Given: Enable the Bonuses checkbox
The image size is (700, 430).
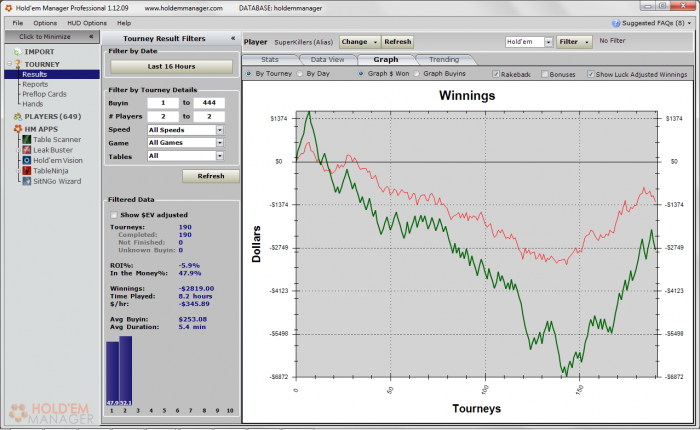Looking at the screenshot, I should (x=545, y=74).
